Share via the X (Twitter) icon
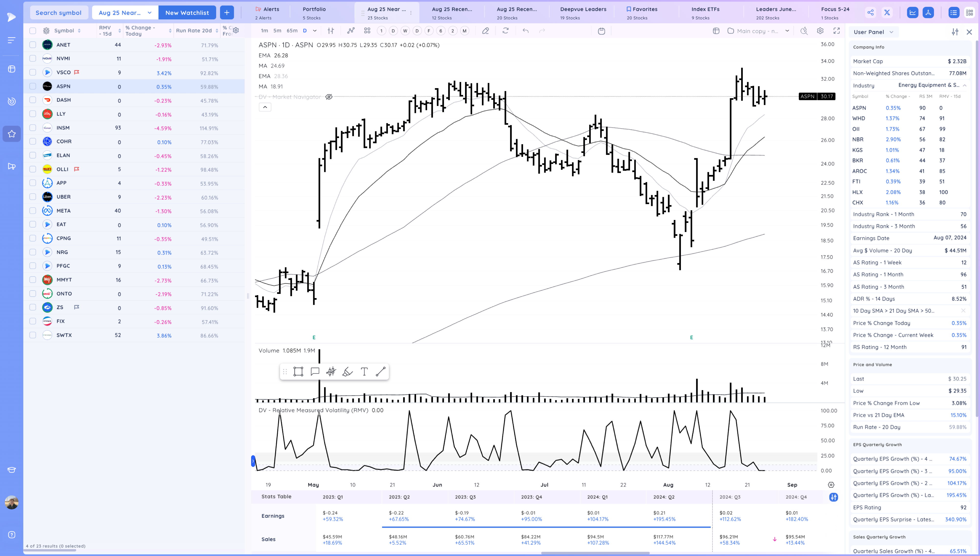Screen dimensions: 980x556 (887, 12)
